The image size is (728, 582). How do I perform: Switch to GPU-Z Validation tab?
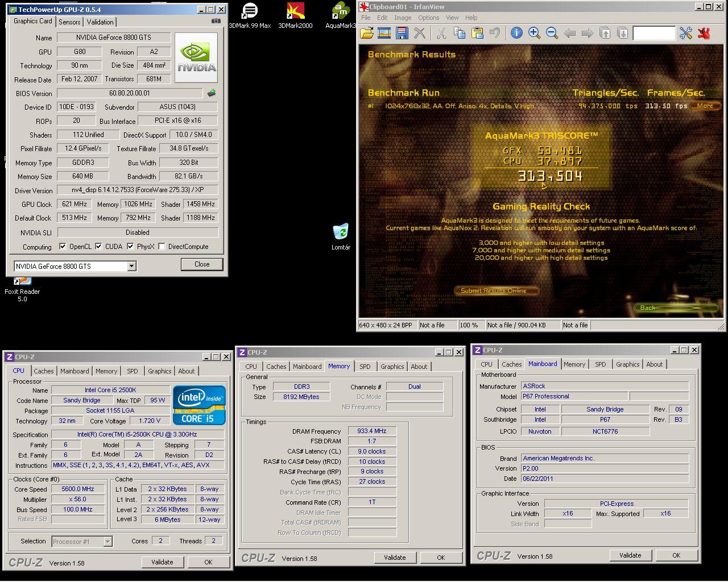(x=100, y=22)
